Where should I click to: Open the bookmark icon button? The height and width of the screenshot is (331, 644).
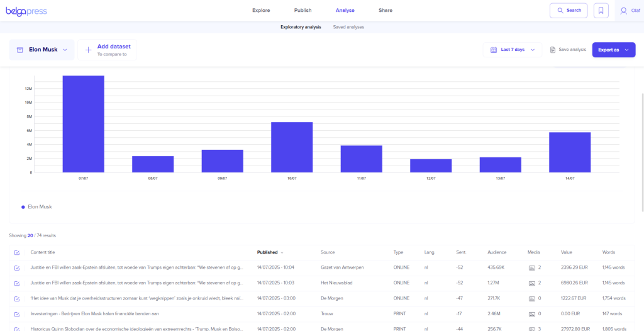pos(601,11)
